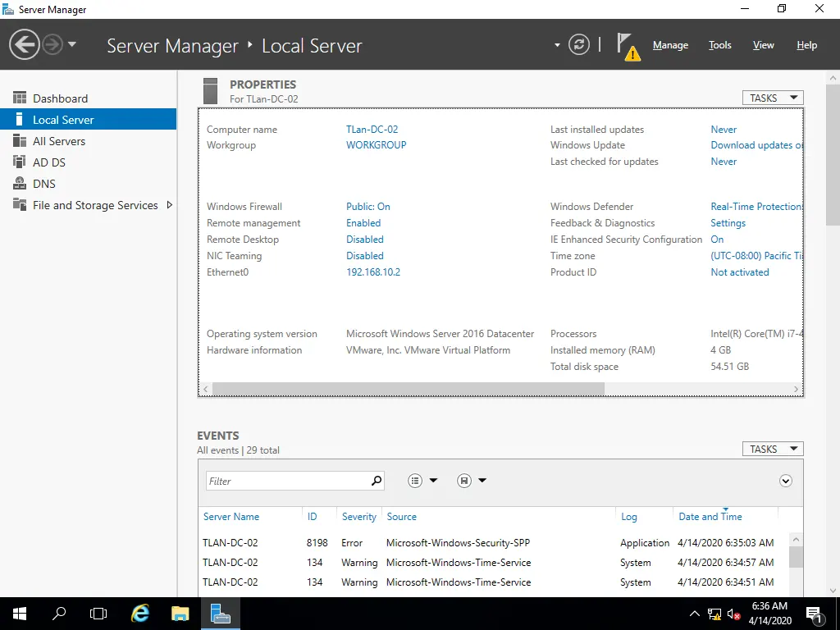Click the main vertical scrollbar thumb

pyautogui.click(x=833, y=155)
